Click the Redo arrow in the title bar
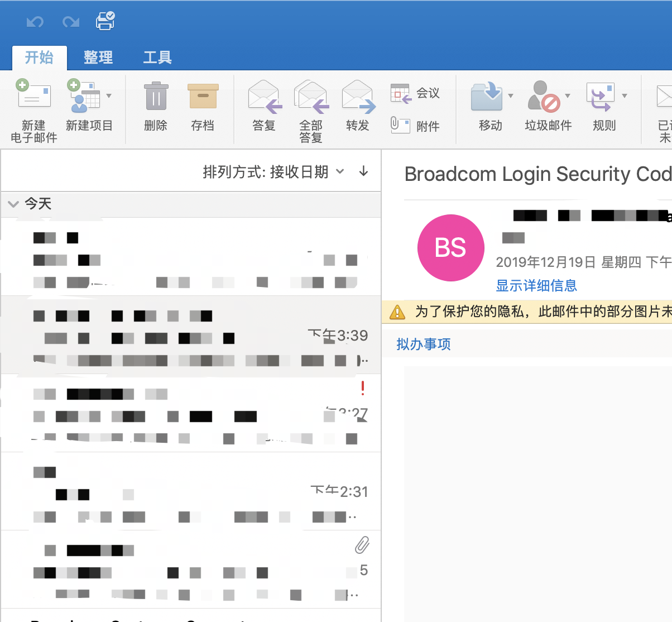Screen dimensions: 672x622 [71, 22]
